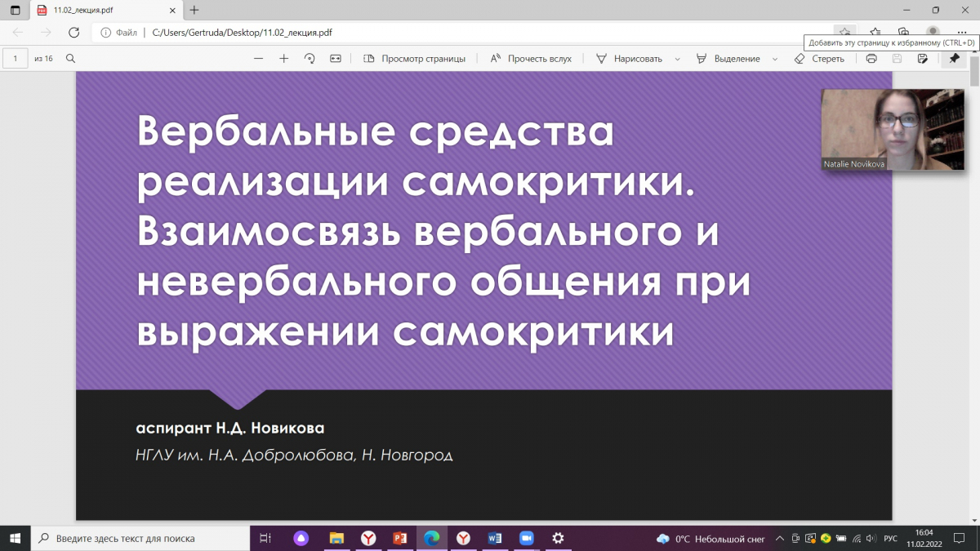Viewport: 980px width, 551px height.
Task: Open the Zoom app from taskbar
Action: pos(526,538)
